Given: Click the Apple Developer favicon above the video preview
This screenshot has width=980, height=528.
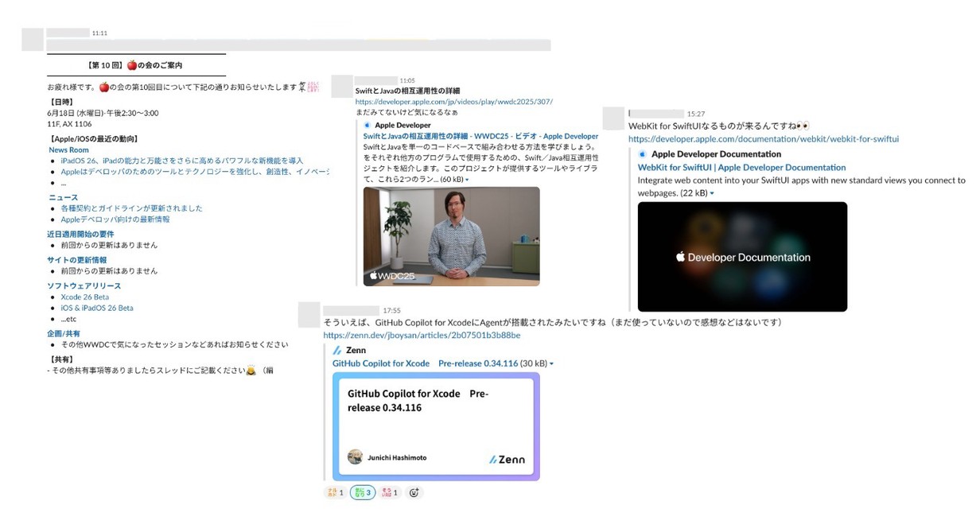Looking at the screenshot, I should [367, 126].
